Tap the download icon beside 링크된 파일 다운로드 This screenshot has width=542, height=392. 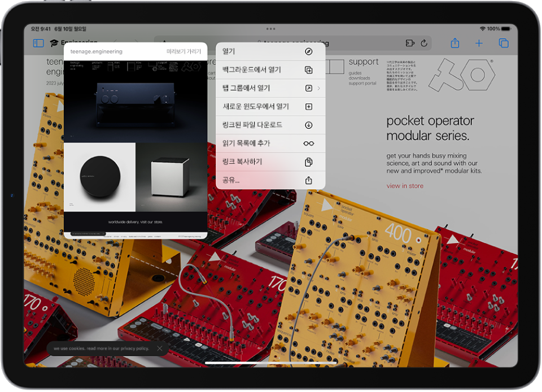[309, 125]
